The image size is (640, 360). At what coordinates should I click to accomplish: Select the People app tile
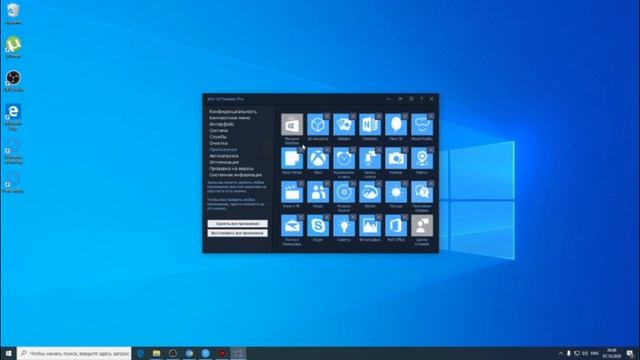pos(318,192)
